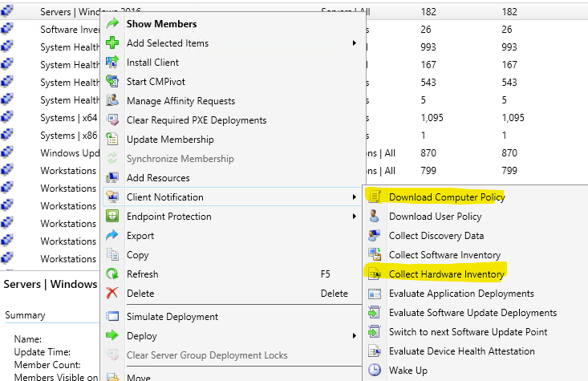588x381 pixels.
Task: Click the Update Membership icon
Action: [x=112, y=139]
